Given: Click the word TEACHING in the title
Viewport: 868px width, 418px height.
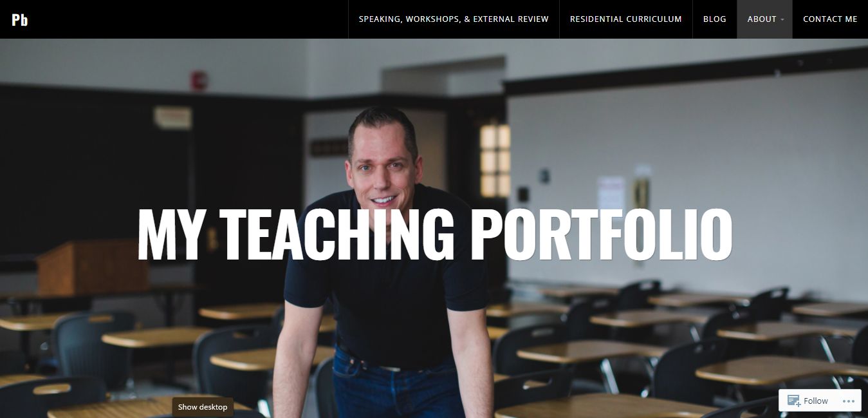Looking at the screenshot, I should coord(337,233).
